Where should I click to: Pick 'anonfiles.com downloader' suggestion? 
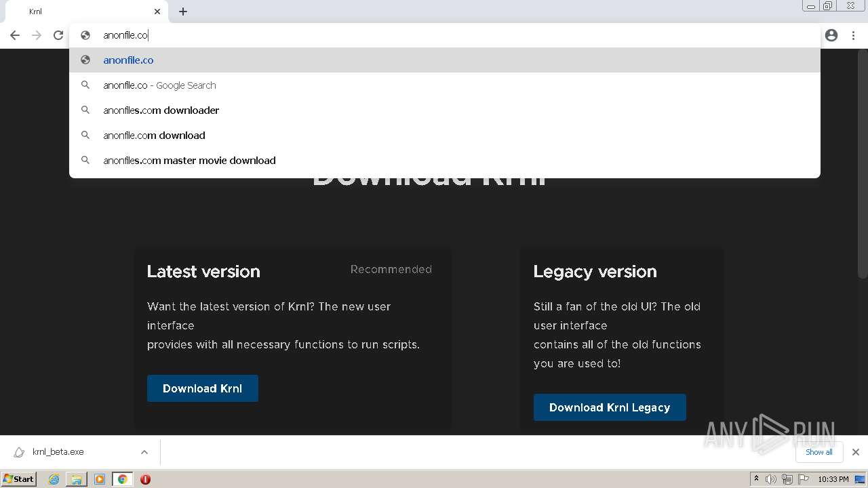(445, 110)
